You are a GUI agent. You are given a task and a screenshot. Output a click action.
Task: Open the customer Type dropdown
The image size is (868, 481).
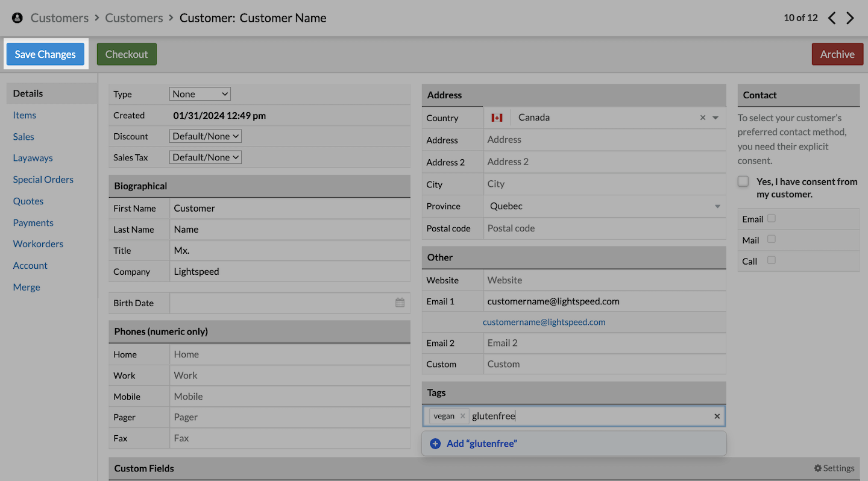(200, 94)
